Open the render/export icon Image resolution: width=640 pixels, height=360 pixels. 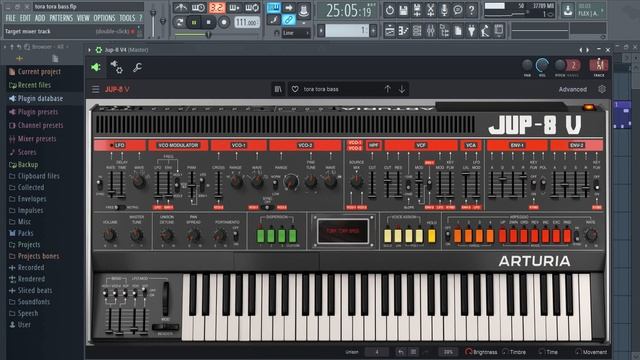(x=417, y=10)
